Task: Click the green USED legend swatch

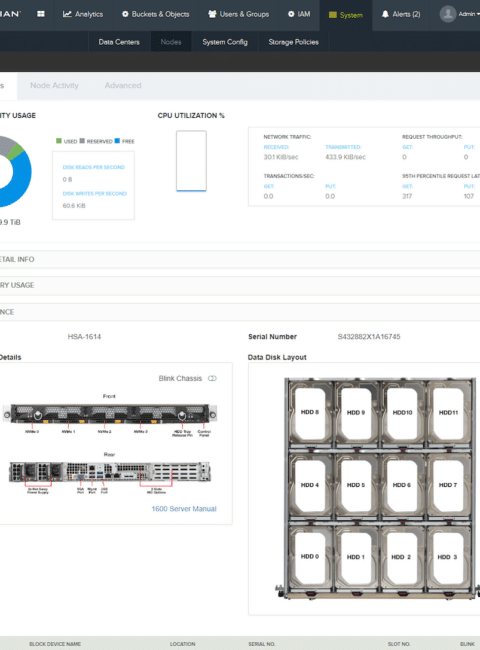Action: 58,141
